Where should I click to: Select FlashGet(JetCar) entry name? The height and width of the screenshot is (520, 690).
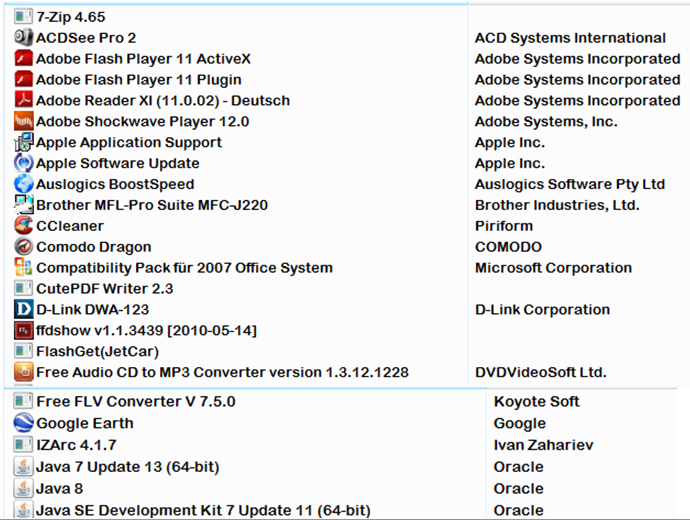pyautogui.click(x=98, y=352)
